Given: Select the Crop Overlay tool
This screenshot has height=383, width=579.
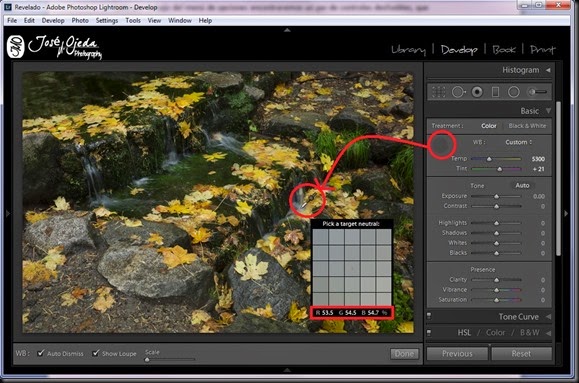Looking at the screenshot, I should 438,92.
